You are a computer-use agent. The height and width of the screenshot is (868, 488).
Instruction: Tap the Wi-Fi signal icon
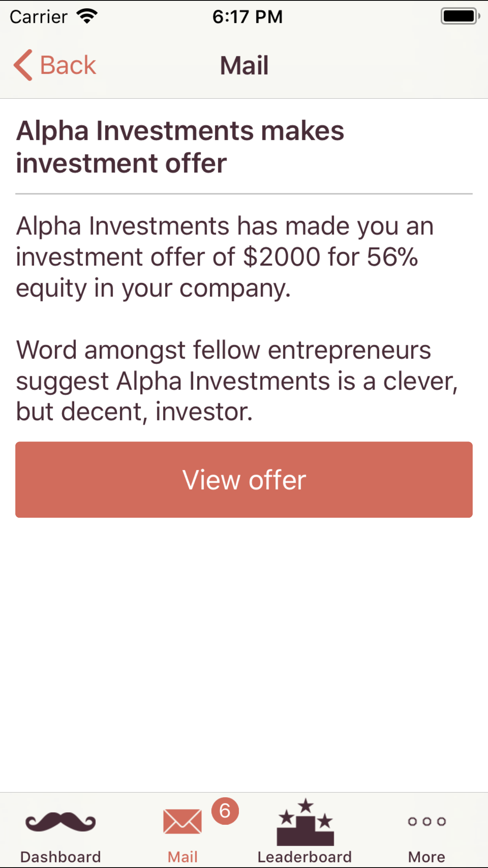point(87,17)
